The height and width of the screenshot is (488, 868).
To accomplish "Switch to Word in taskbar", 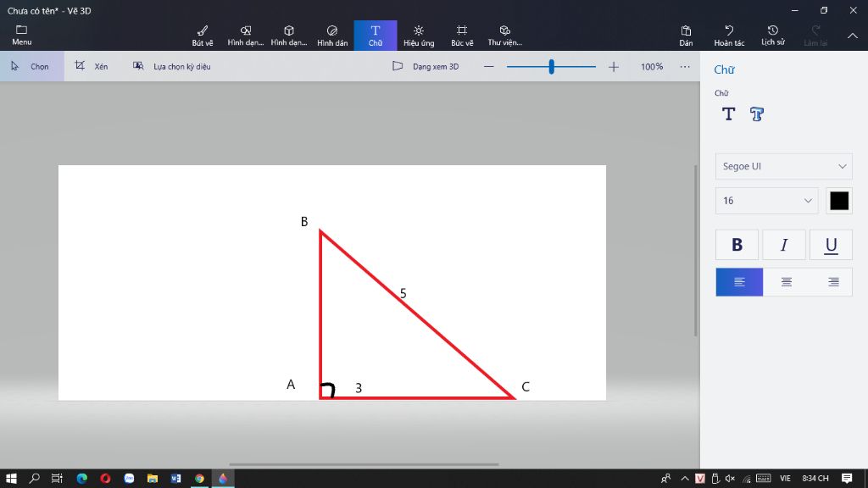I will click(x=176, y=478).
